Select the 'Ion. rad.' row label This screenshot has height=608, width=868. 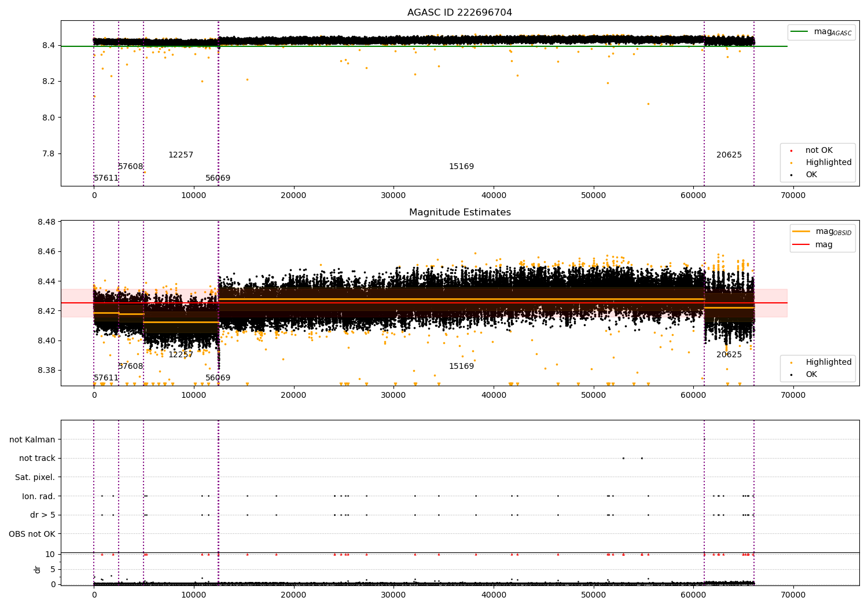[x=39, y=496]
